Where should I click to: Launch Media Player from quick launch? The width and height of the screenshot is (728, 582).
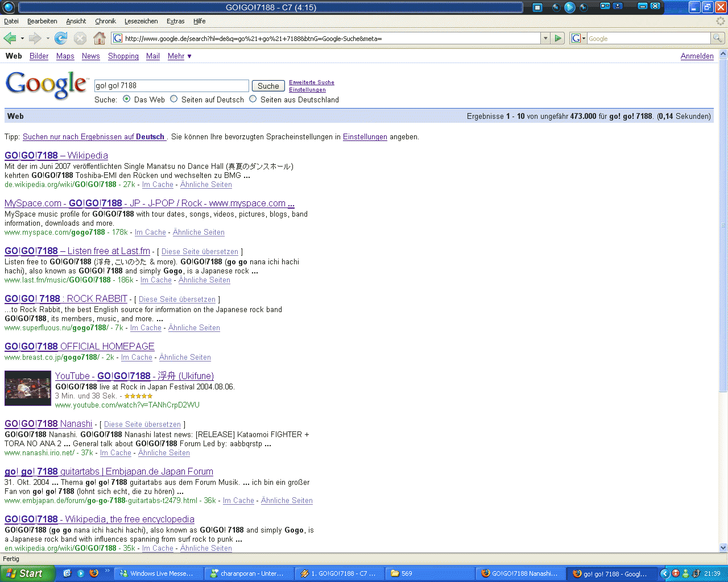point(81,573)
